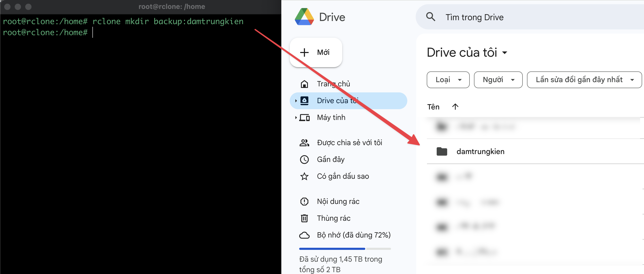This screenshot has height=274, width=644.
Task: Click the cloud storage icon
Action: [304, 235]
